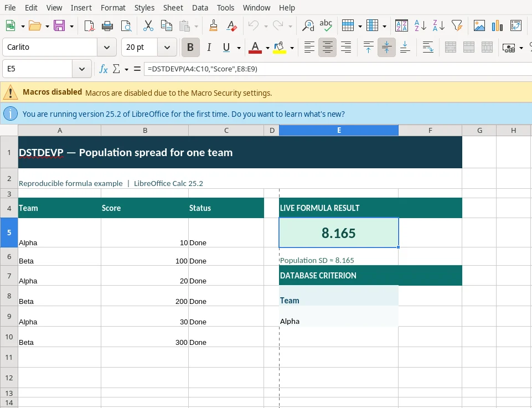Screen dimensions: 532x408
Task: Toggle Underline formatting
Action: pos(226,47)
